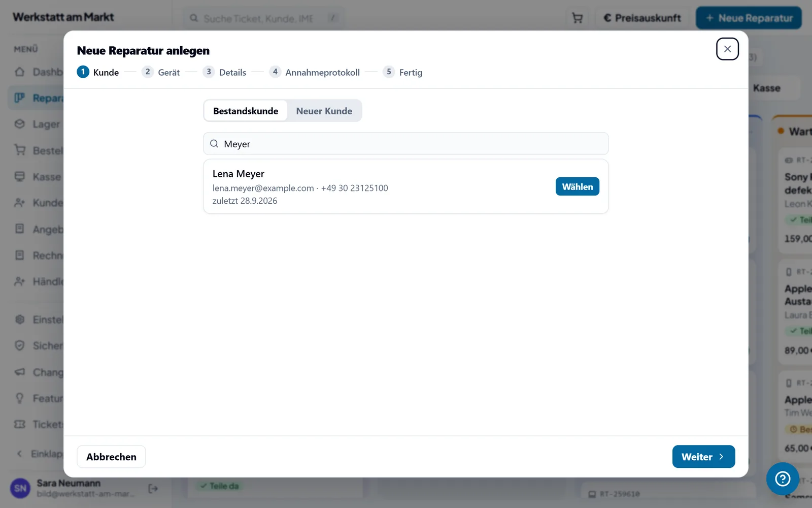Click the Neue Reparatur button in the header
812x508 pixels.
[x=749, y=18]
